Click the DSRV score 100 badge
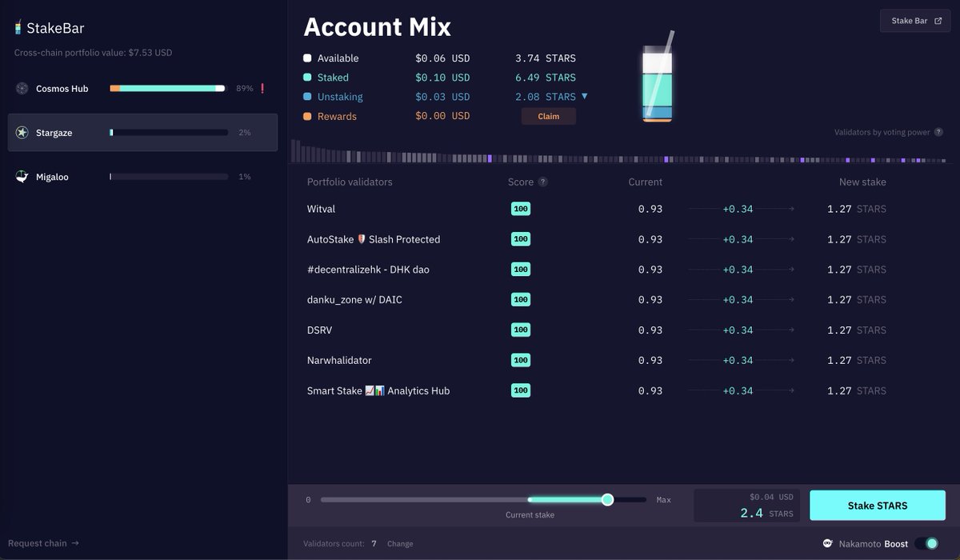Screen dimensions: 960x560 521,330
